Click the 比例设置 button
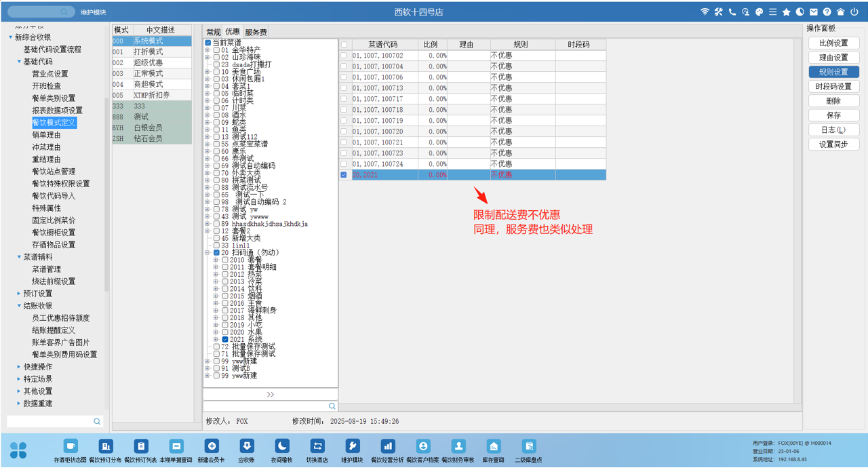Viewport: 868px width, 470px height. point(833,43)
